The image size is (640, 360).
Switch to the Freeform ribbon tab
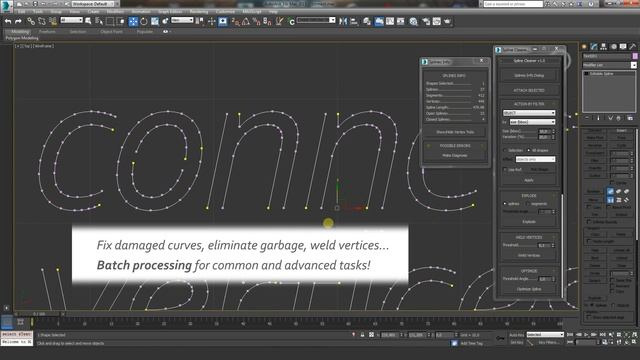[x=47, y=31]
